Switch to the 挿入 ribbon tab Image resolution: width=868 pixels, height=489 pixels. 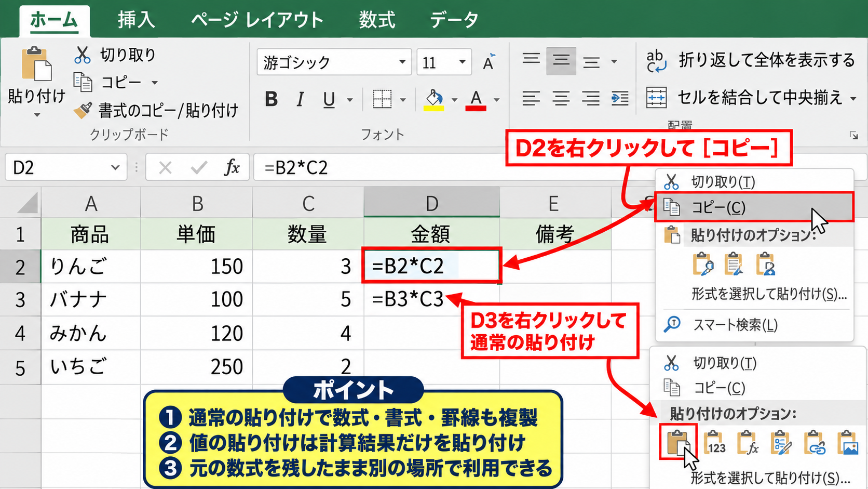click(136, 20)
